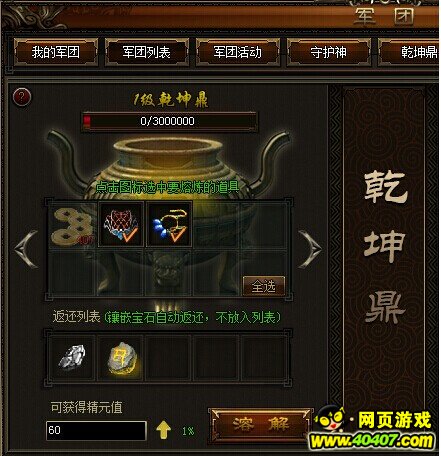Screen dimensions: 441x456
Task: Click the red question mark help icon
Action: [x=22, y=97]
